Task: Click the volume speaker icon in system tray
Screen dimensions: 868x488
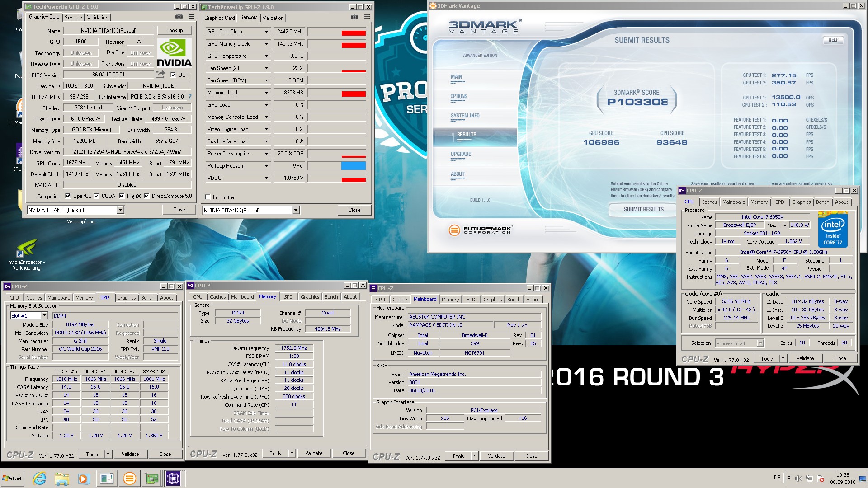Action: [x=799, y=479]
